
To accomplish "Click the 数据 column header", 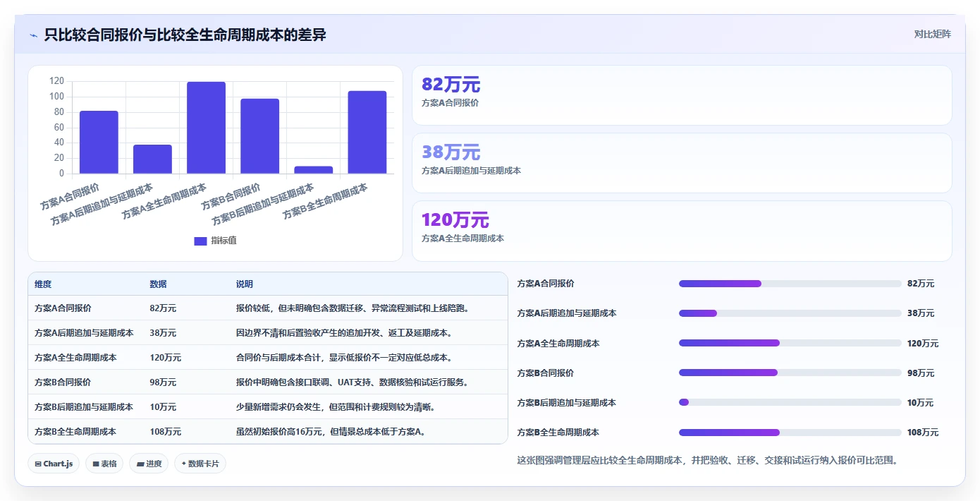I will tap(158, 284).
